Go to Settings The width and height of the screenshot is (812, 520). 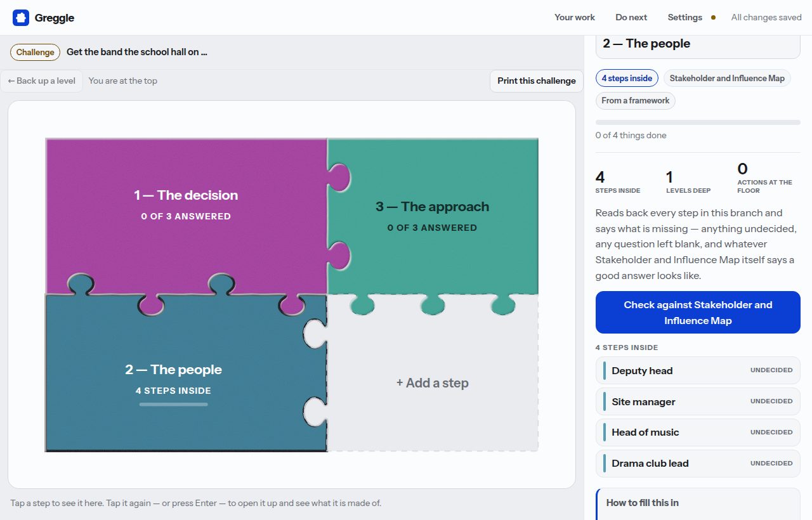coord(684,17)
